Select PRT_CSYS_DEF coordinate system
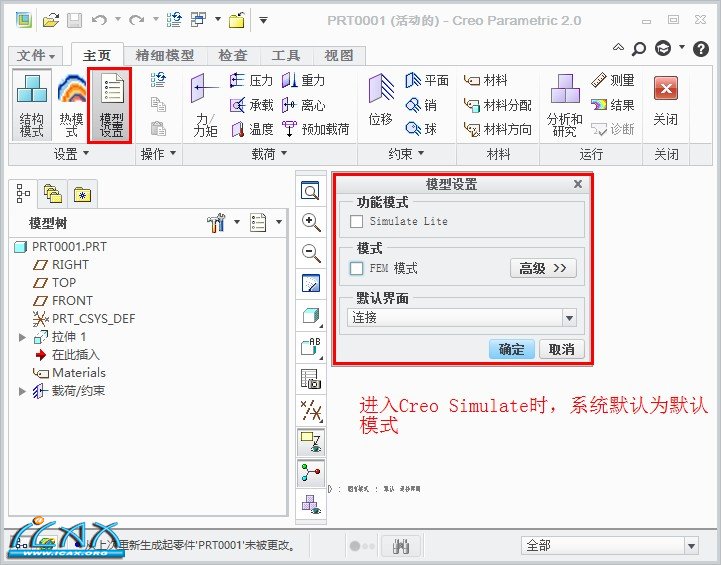721x565 pixels. coord(84,319)
